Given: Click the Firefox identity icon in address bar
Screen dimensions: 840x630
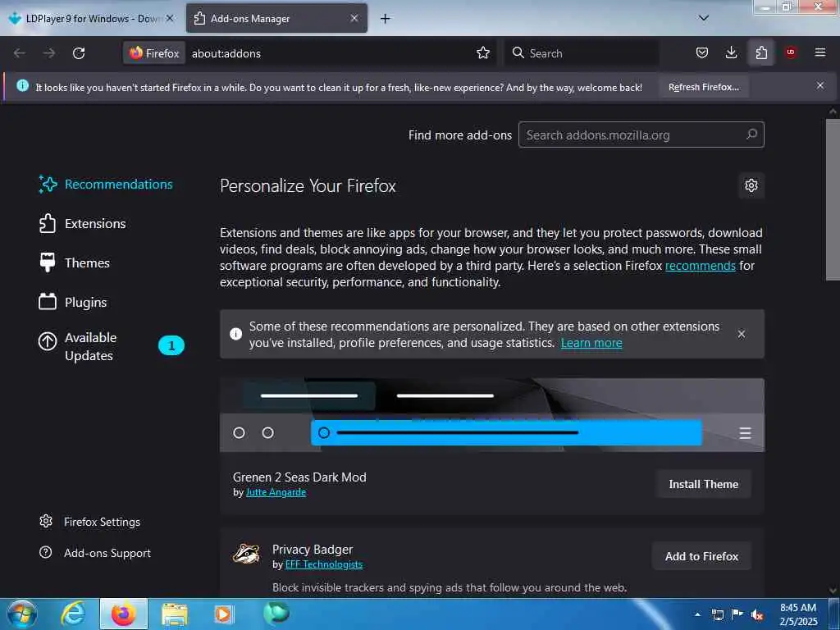Looking at the screenshot, I should point(154,53).
